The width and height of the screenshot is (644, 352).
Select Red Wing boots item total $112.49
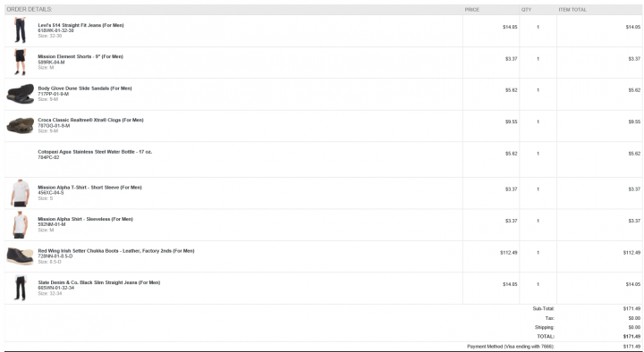(631, 253)
